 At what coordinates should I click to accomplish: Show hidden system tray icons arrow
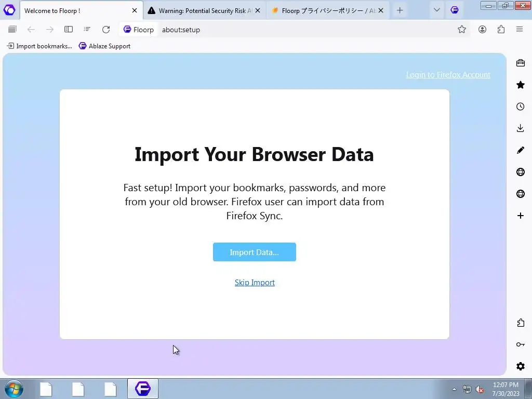point(454,389)
